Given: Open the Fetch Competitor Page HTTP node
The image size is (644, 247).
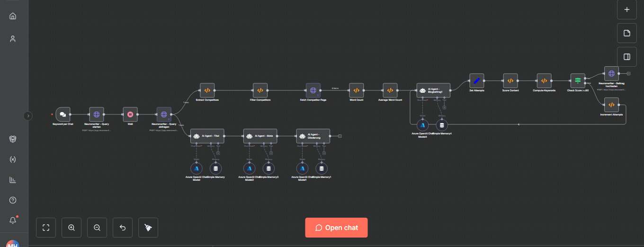Looking at the screenshot, I should pyautogui.click(x=313, y=90).
